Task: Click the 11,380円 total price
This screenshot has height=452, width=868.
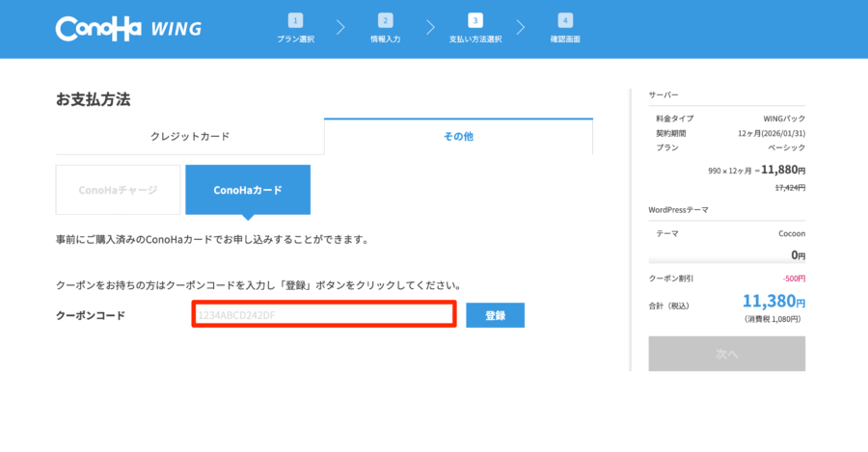Action: pyautogui.click(x=773, y=302)
